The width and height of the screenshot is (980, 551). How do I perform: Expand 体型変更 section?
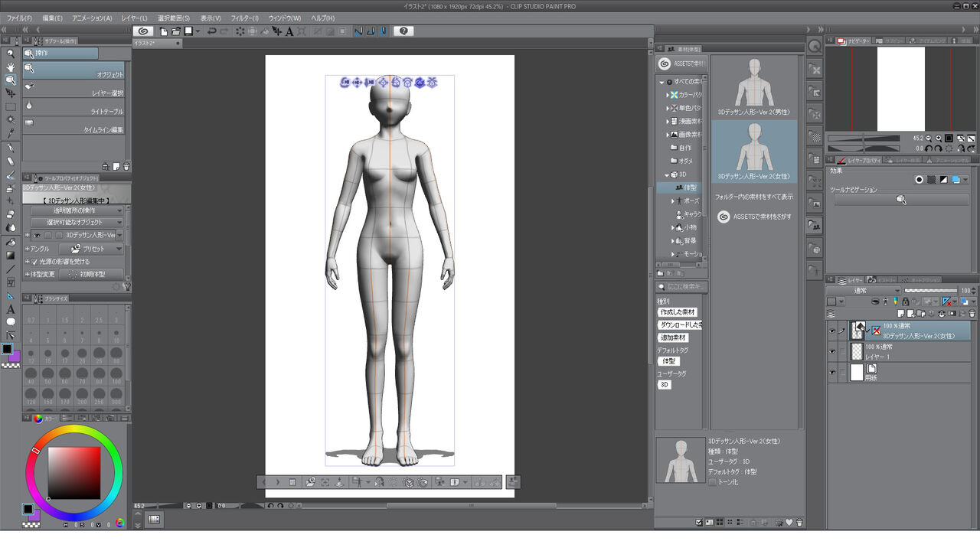pyautogui.click(x=27, y=274)
